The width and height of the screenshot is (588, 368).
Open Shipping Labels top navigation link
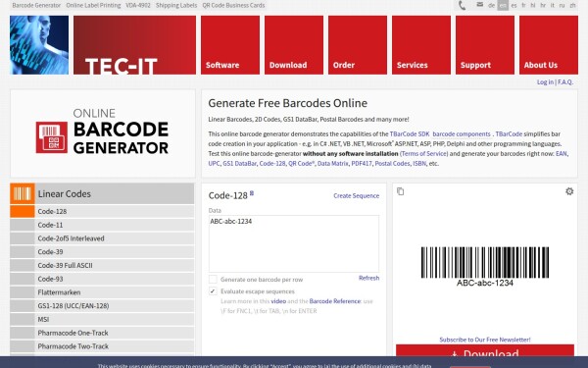coord(176,5)
